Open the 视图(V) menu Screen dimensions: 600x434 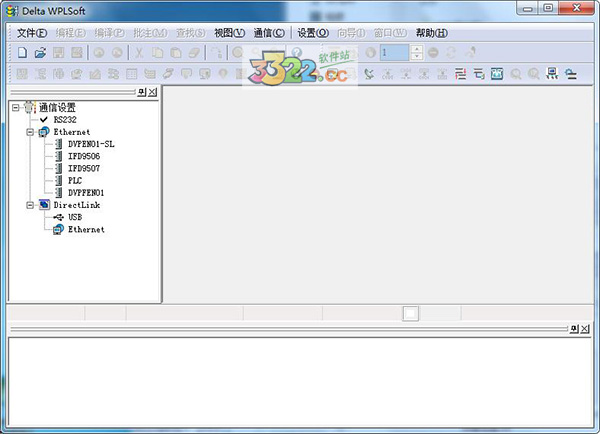pyautogui.click(x=230, y=33)
